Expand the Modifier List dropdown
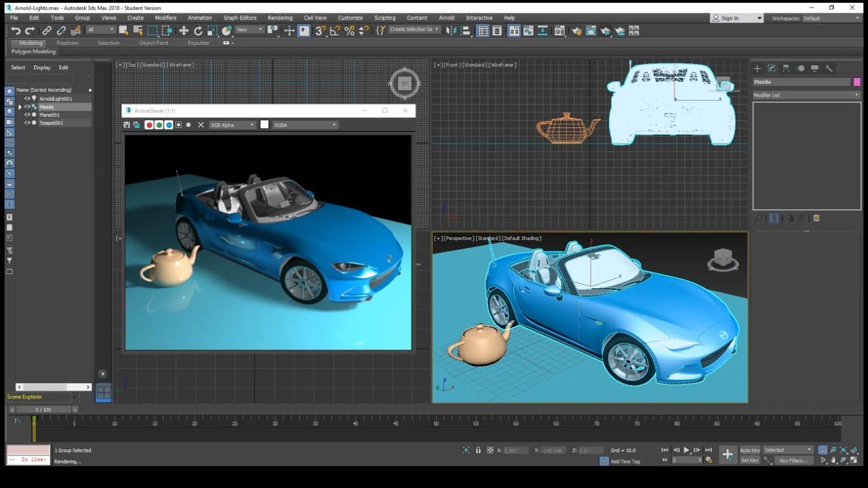This screenshot has width=868, height=488. pyautogui.click(x=806, y=96)
